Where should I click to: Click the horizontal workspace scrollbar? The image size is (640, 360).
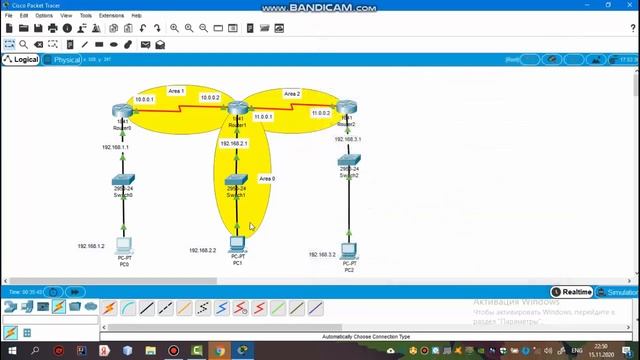113,281
